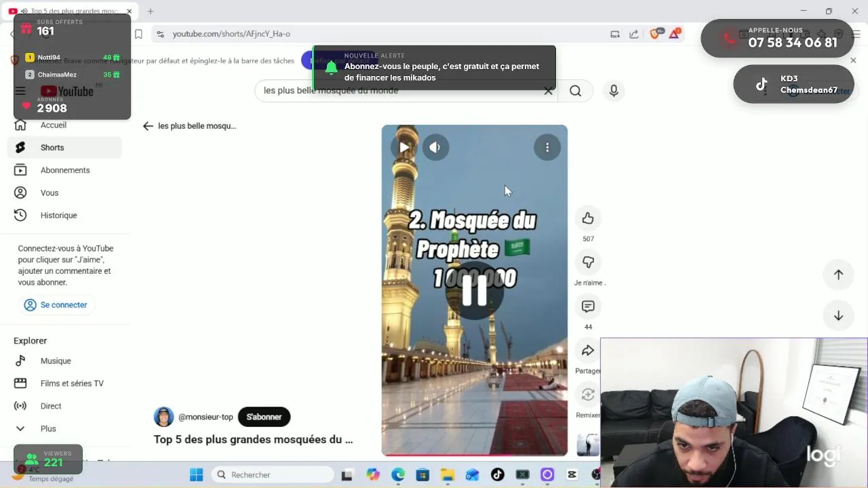Open the Vous section in sidebar
Viewport: 868px width, 488px height.
click(64, 193)
